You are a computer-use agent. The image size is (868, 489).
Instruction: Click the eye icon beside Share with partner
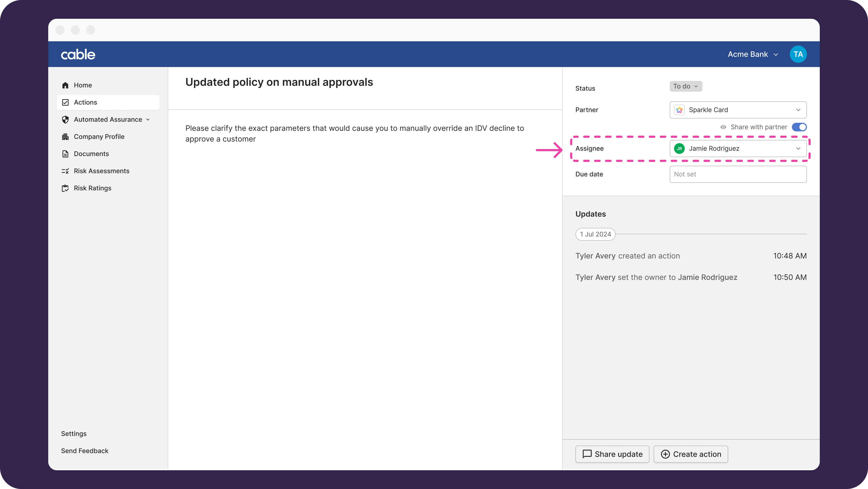click(x=723, y=127)
